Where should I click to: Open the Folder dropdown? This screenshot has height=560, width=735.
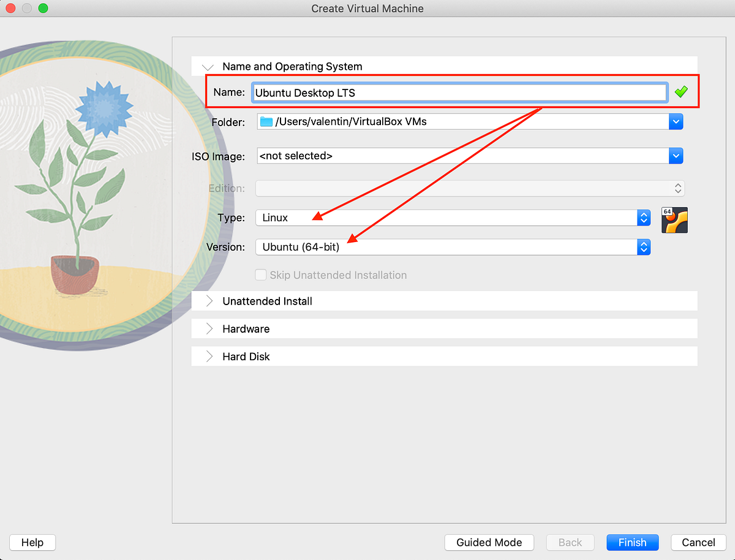pos(676,121)
